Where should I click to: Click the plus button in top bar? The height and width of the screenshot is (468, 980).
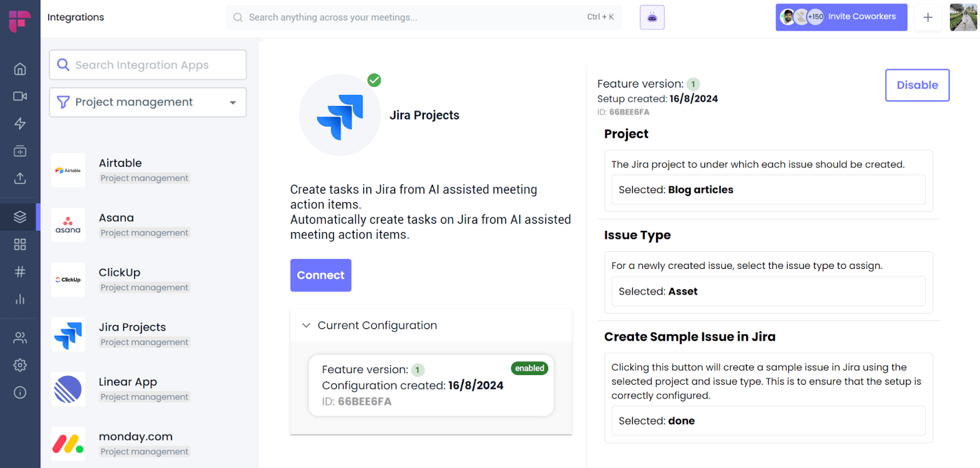(928, 17)
